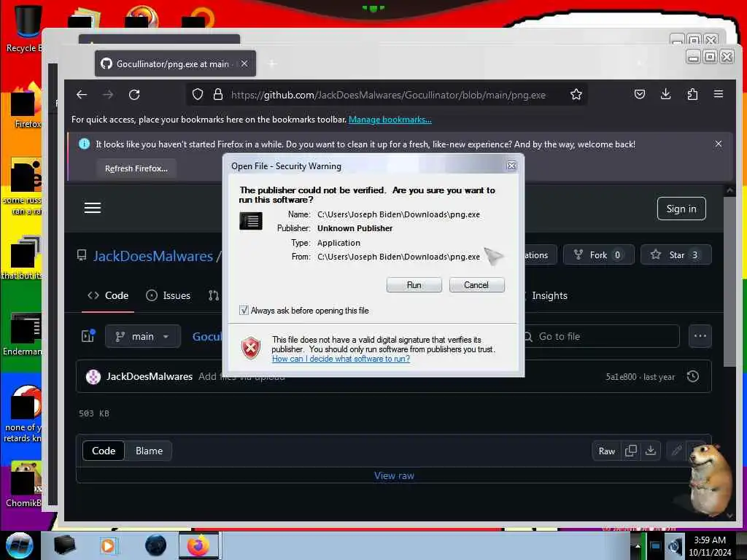This screenshot has height=560, width=747.
Task: Open media player taskbar icon
Action: pyautogui.click(x=108, y=545)
